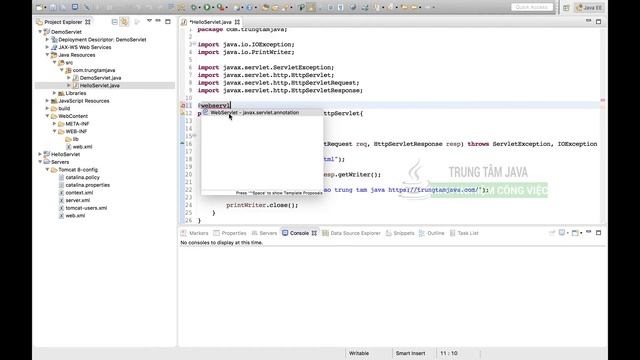The height and width of the screenshot is (360, 640).
Task: Close the HelloServlet.java editor tab
Action: point(237,22)
